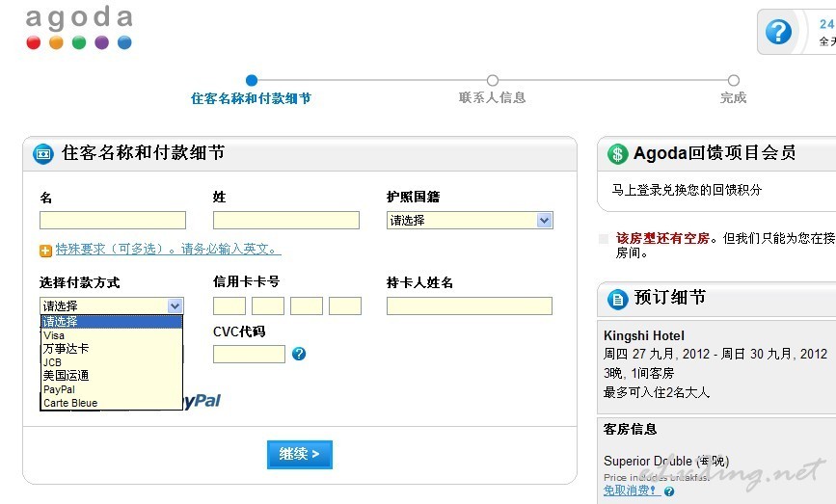Select 万事达卡 from payment options
This screenshot has height=504, width=836.
point(112,349)
